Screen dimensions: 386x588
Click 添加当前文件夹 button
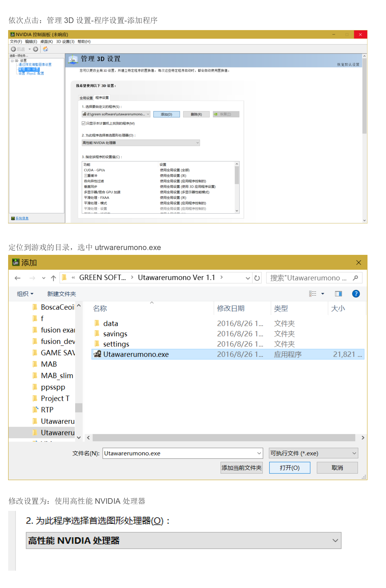tap(241, 467)
